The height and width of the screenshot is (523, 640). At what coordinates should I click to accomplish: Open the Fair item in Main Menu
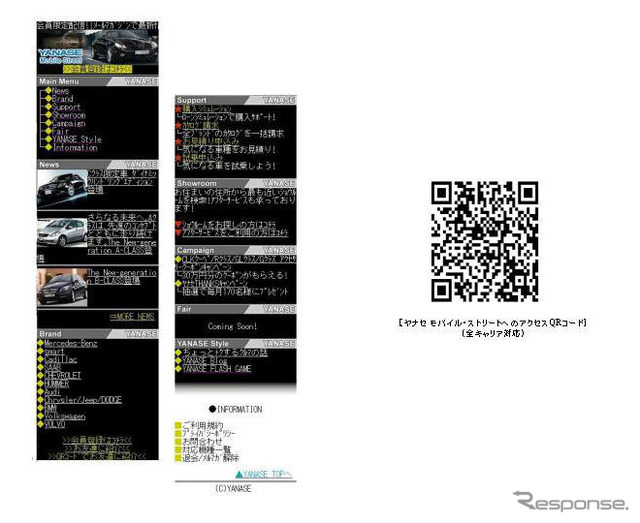(60, 131)
